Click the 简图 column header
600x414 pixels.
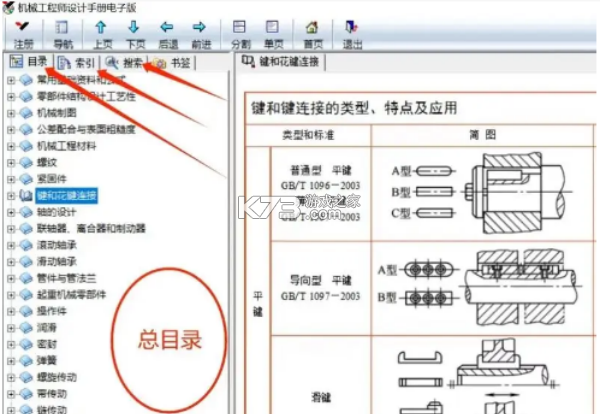[482, 135]
